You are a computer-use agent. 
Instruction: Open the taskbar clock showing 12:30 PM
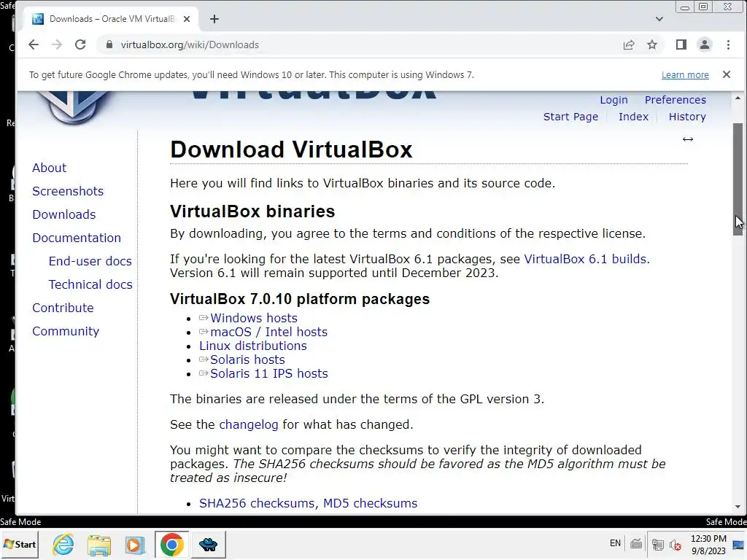pyautogui.click(x=709, y=545)
